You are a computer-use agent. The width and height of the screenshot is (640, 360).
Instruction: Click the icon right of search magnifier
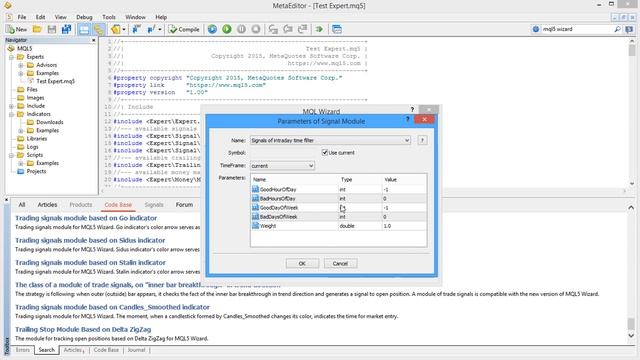[x=629, y=29]
